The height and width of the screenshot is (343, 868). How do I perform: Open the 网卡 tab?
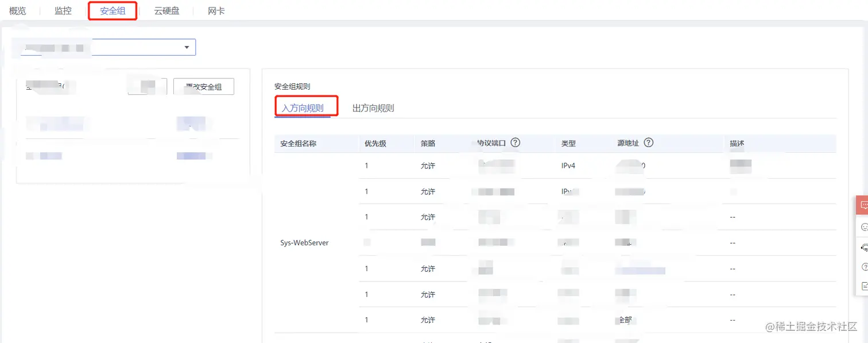[216, 11]
